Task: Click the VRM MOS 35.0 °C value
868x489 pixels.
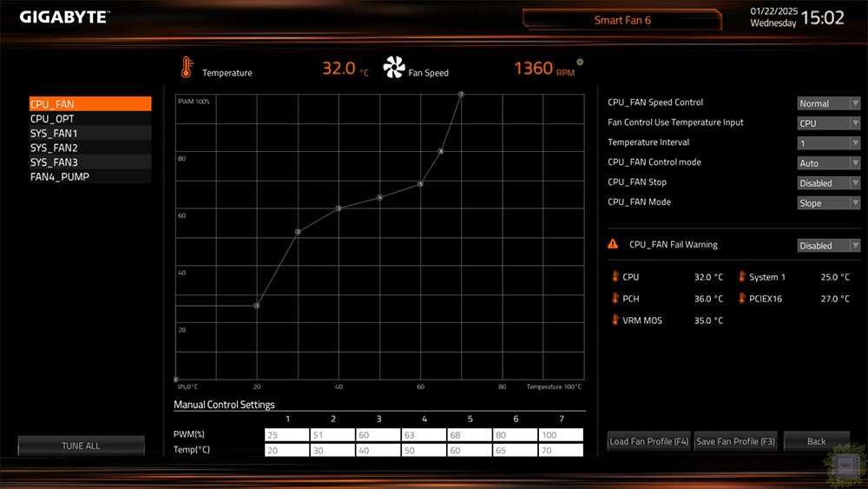Action: [708, 320]
